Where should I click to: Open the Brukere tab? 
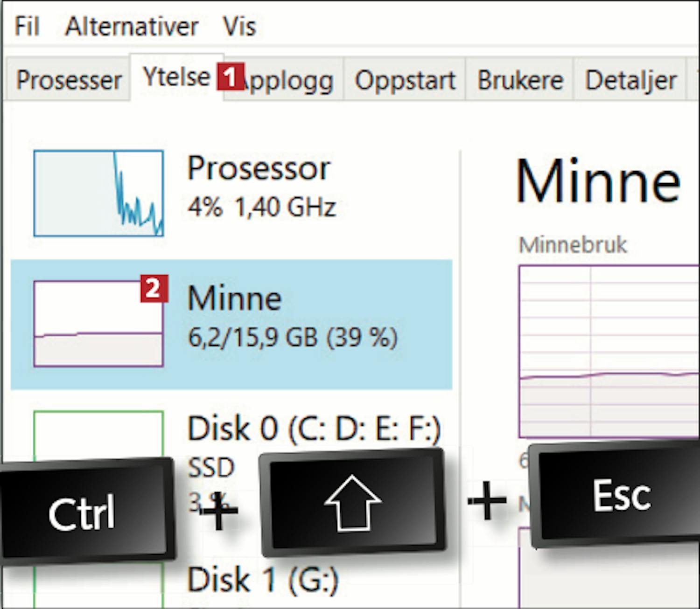tap(520, 80)
